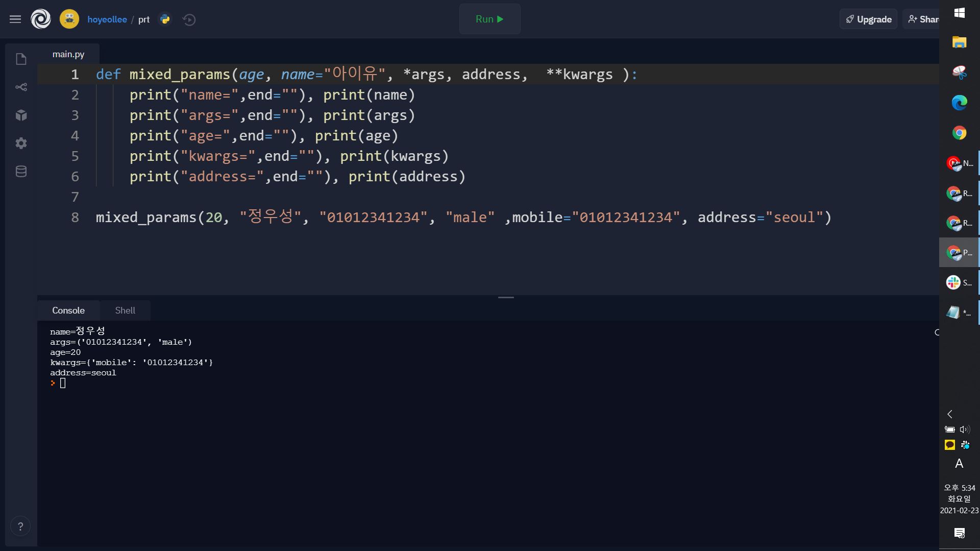The height and width of the screenshot is (551, 980).
Task: Click the prt repl name
Action: coord(144,19)
